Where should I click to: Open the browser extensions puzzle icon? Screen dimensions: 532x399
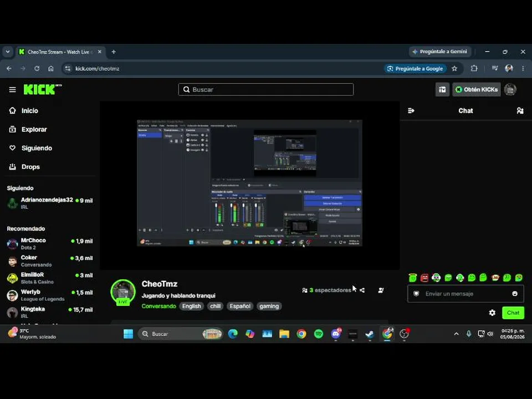pos(474,69)
